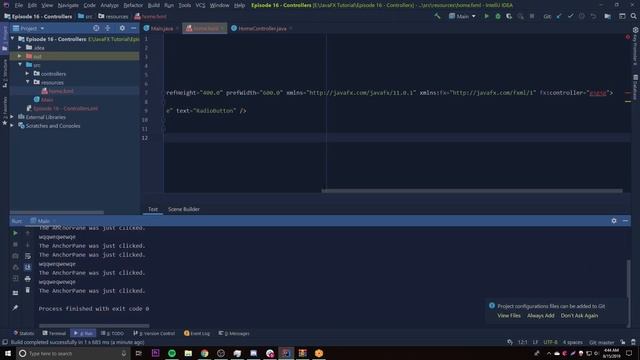Click the Build Project hammer icon
The image size is (640, 360).
[x=437, y=16]
